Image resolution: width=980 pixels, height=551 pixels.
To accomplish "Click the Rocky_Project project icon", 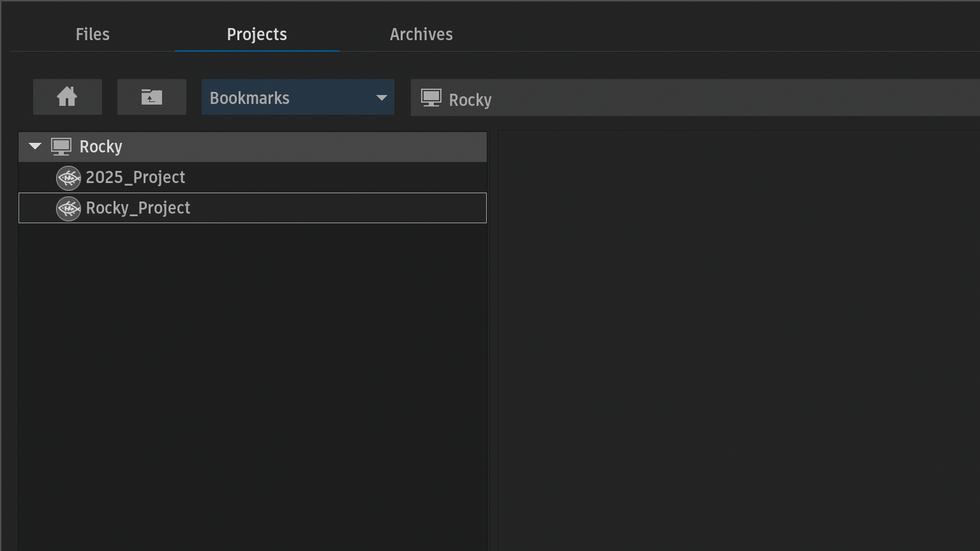I will [68, 209].
